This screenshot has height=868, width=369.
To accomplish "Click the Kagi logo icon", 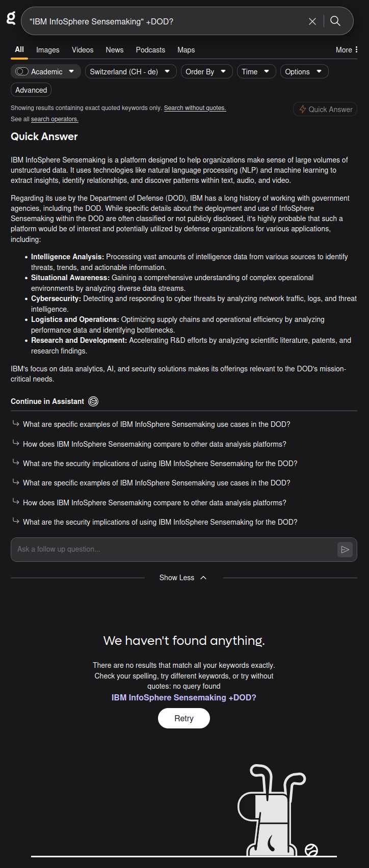I will (x=11, y=19).
